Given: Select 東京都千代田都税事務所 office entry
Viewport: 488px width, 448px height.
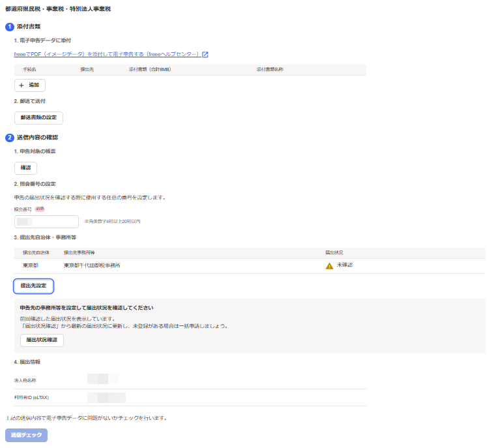Looking at the screenshot, I should coord(92,265).
